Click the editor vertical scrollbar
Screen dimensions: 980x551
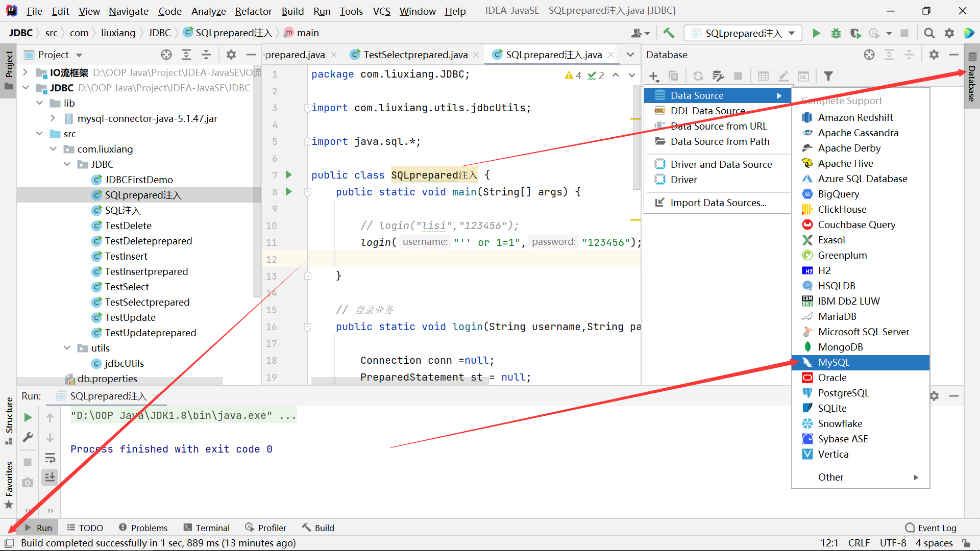coord(636,138)
